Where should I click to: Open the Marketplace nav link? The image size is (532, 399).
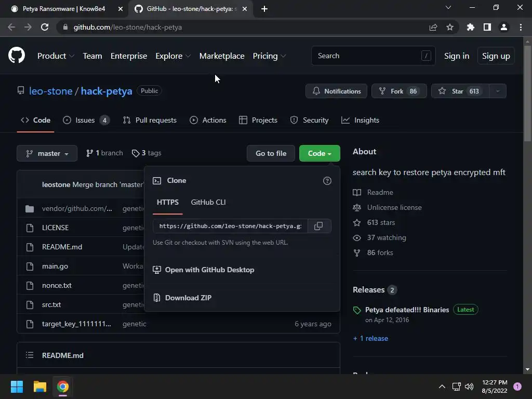pos(222,56)
